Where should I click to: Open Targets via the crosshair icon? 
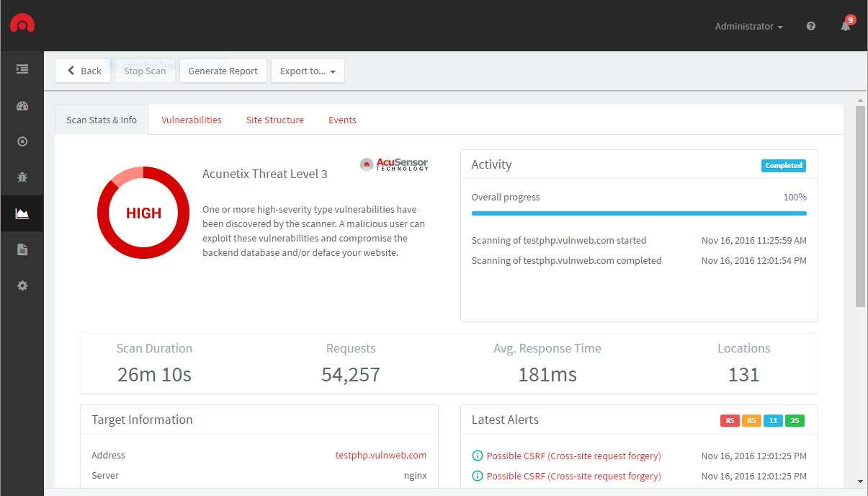(x=22, y=141)
